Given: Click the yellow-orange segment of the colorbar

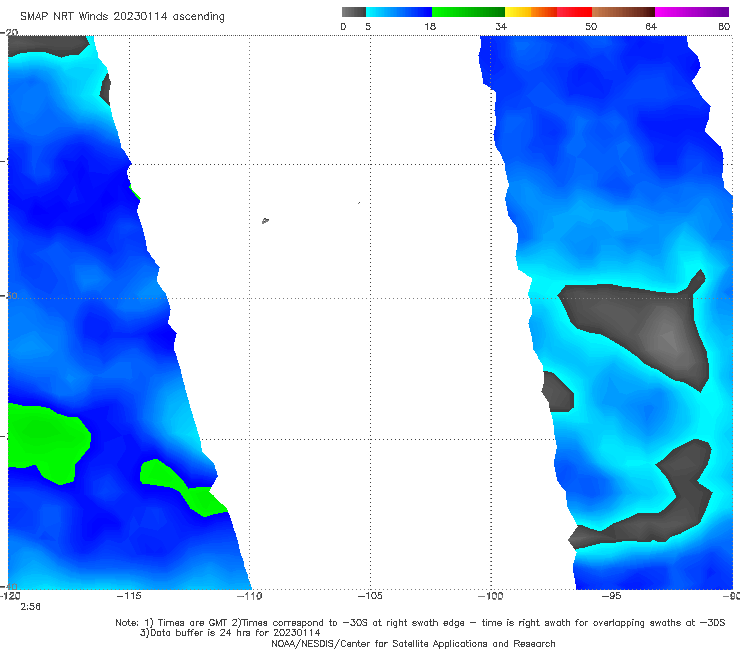Looking at the screenshot, I should click(x=531, y=12).
